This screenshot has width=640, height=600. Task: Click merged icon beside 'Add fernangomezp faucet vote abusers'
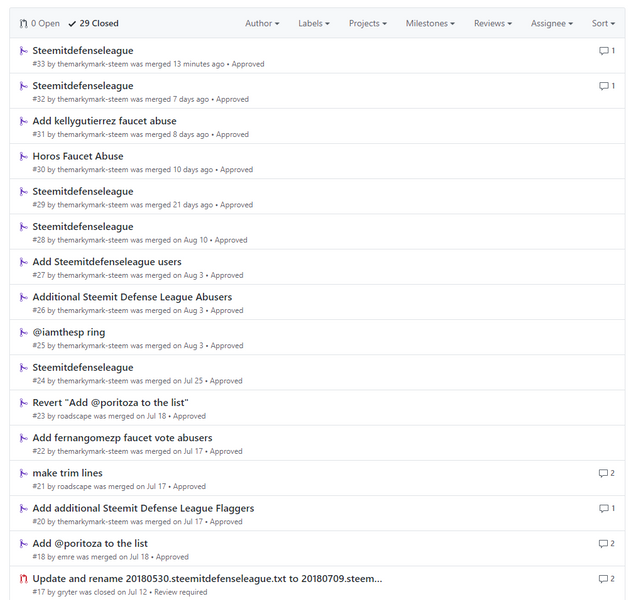coord(24,438)
